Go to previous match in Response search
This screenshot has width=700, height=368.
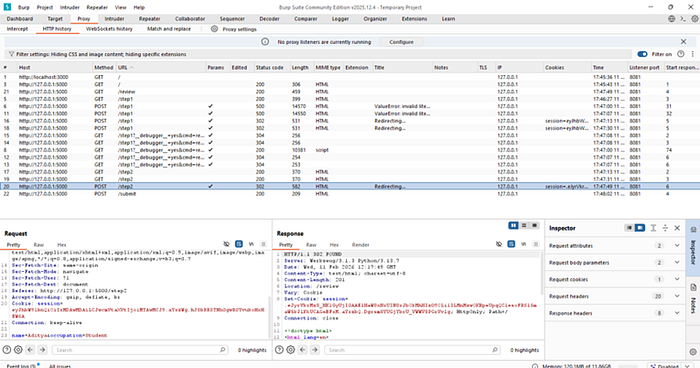tap(303, 350)
